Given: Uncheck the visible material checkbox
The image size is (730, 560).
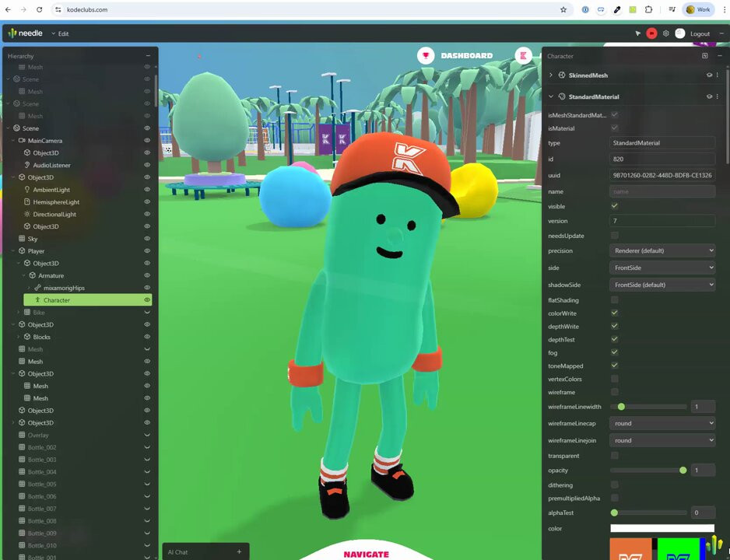Looking at the screenshot, I should point(615,206).
